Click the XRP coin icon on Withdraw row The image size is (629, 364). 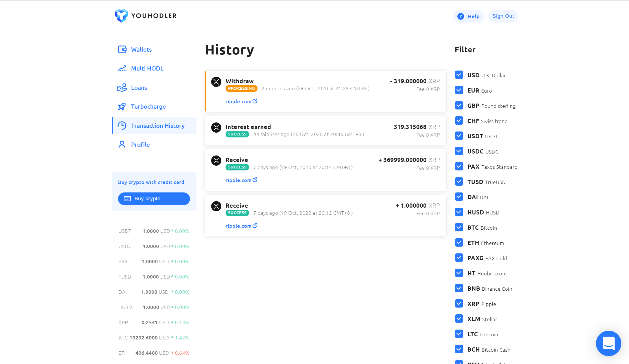click(216, 82)
